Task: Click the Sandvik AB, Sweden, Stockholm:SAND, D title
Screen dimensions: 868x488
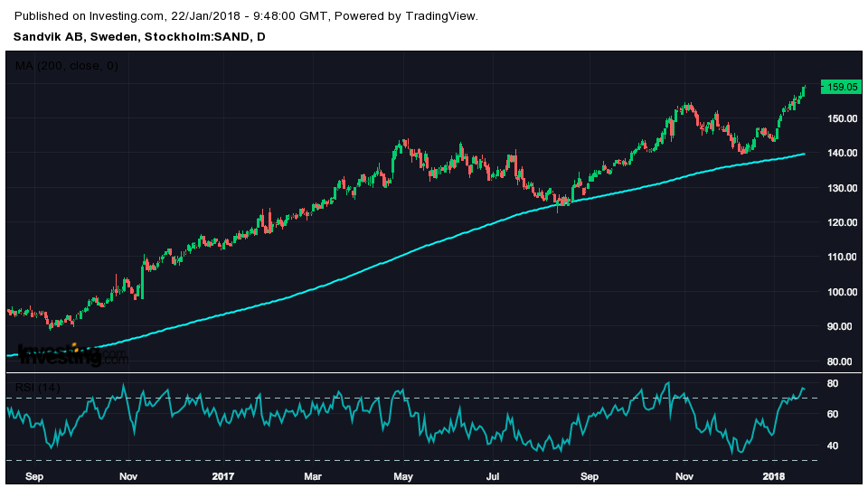Action: coord(139,37)
